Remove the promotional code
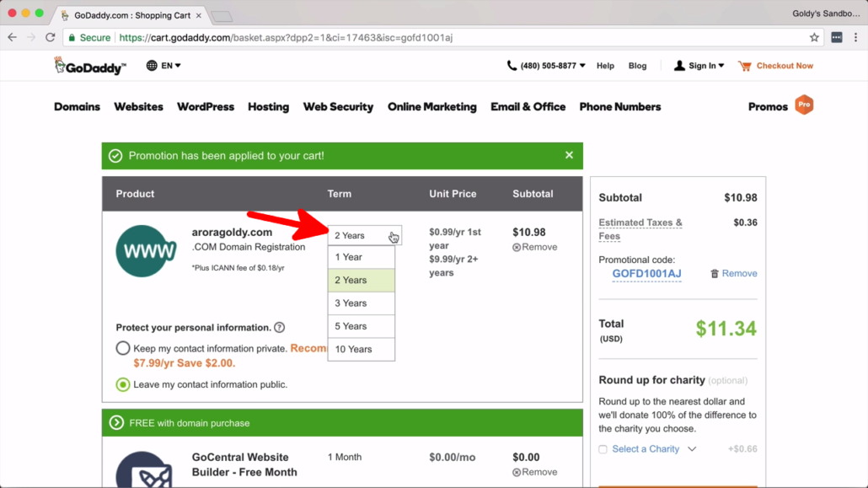 [739, 274]
